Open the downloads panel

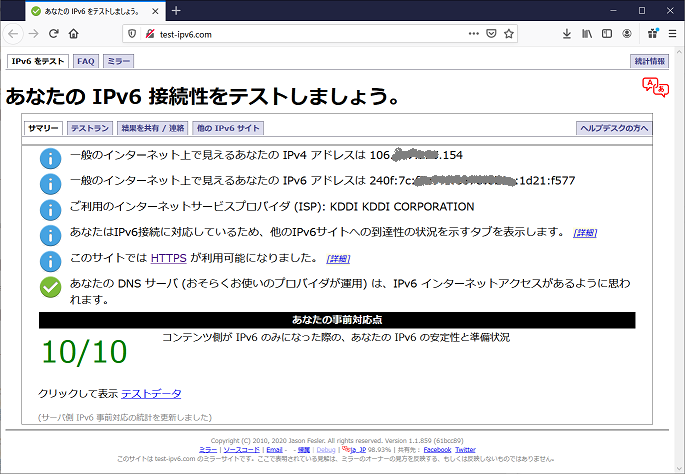(x=567, y=34)
